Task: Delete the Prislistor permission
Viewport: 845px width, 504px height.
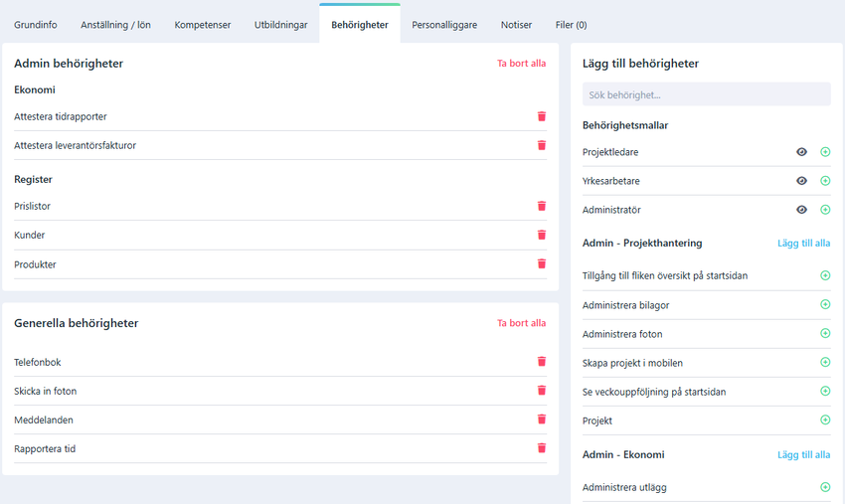Action: tap(542, 206)
